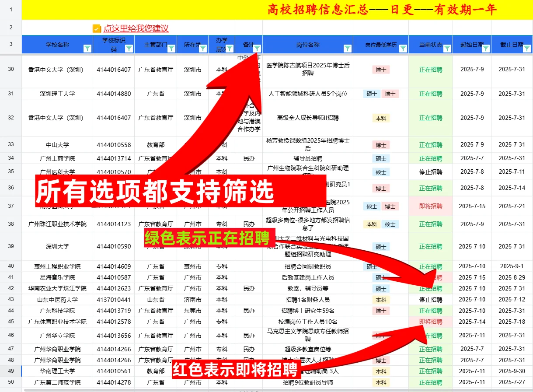
Task: Select deadline cell 2025-9-1
Action: click(x=512, y=266)
